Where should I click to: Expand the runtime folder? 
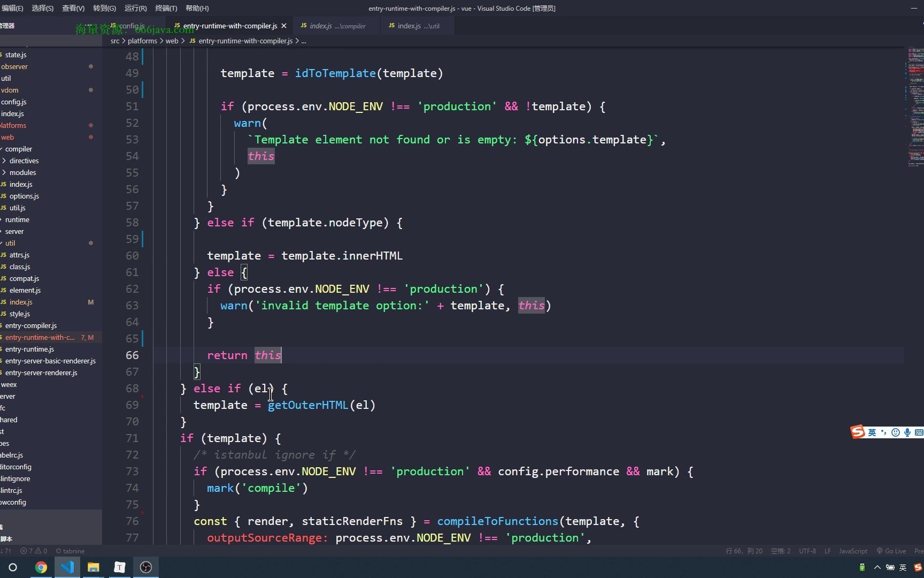[17, 219]
